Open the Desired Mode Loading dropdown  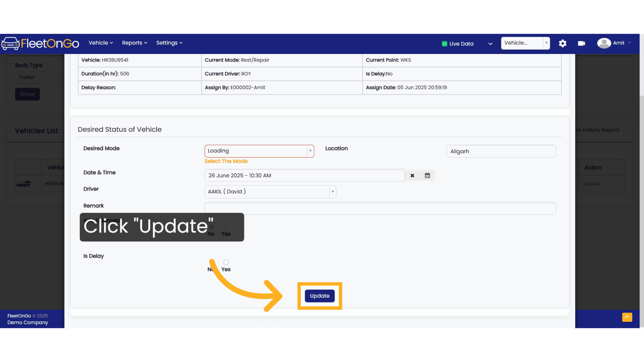[259, 151]
